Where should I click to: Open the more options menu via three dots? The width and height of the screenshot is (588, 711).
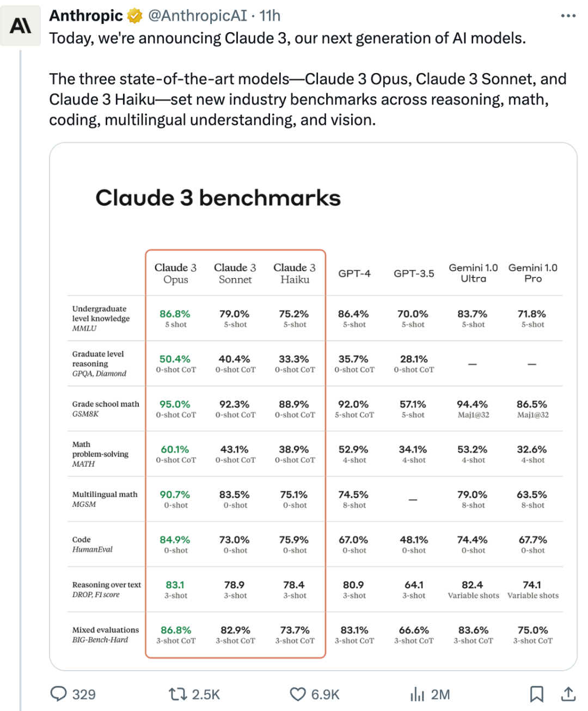tap(568, 15)
